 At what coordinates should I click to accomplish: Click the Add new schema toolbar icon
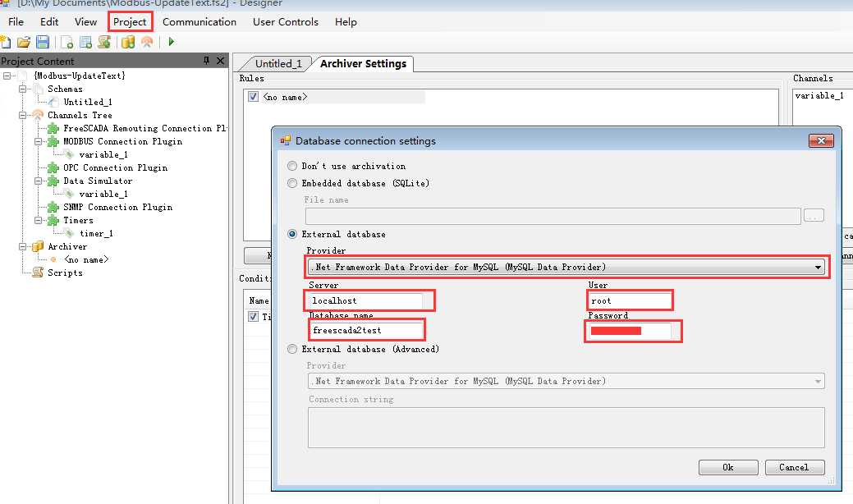pyautogui.click(x=67, y=42)
